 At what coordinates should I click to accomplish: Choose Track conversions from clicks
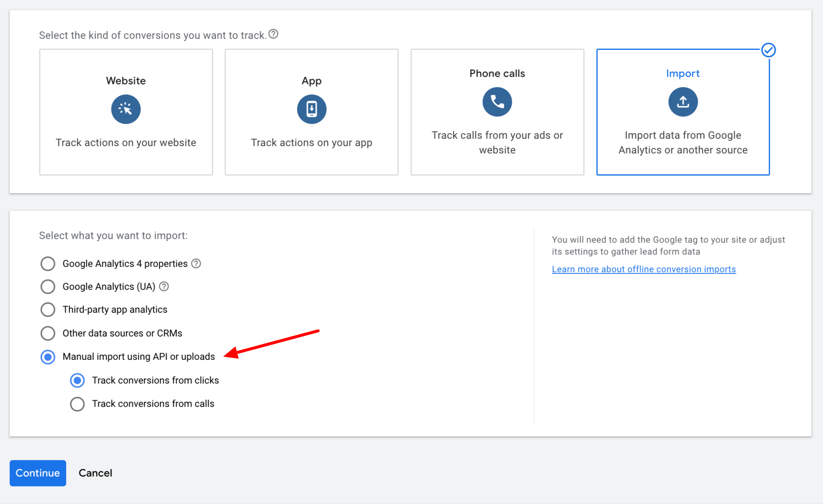coord(77,380)
